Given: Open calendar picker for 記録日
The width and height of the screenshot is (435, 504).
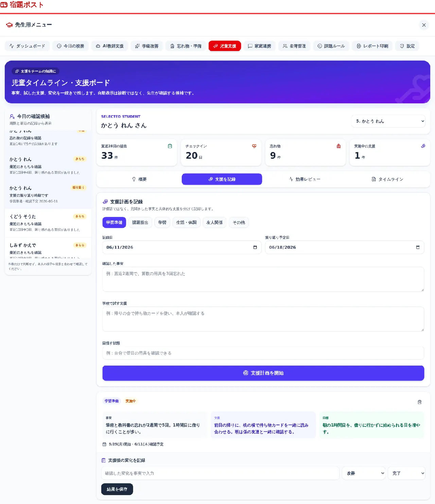Looking at the screenshot, I should pyautogui.click(x=255, y=247).
